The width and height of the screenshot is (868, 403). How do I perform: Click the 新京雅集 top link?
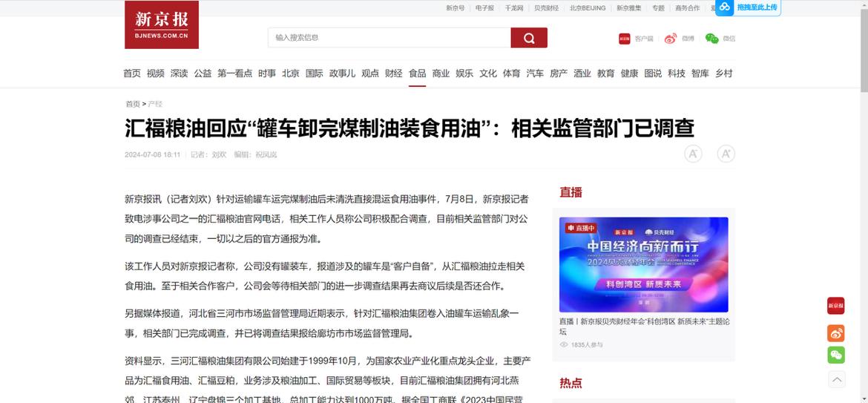629,8
